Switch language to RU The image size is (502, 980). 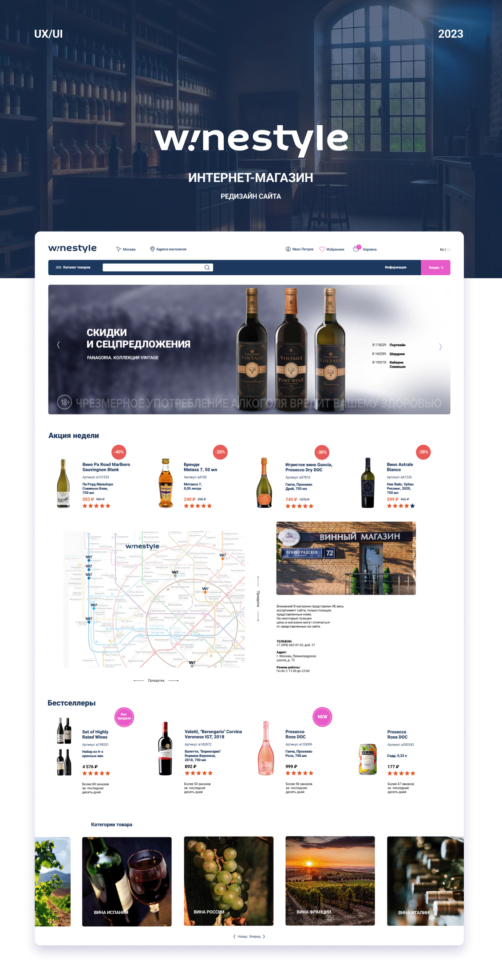(442, 249)
